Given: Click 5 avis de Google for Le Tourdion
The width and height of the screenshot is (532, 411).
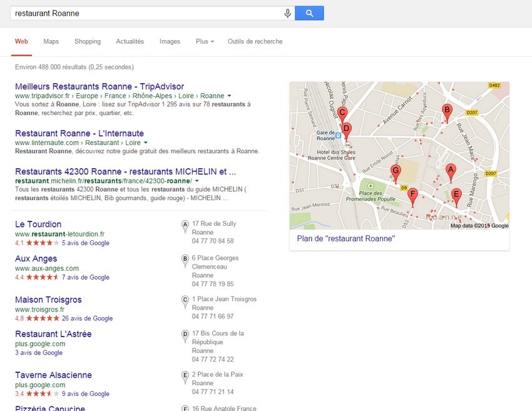Looking at the screenshot, I should click(86, 243).
